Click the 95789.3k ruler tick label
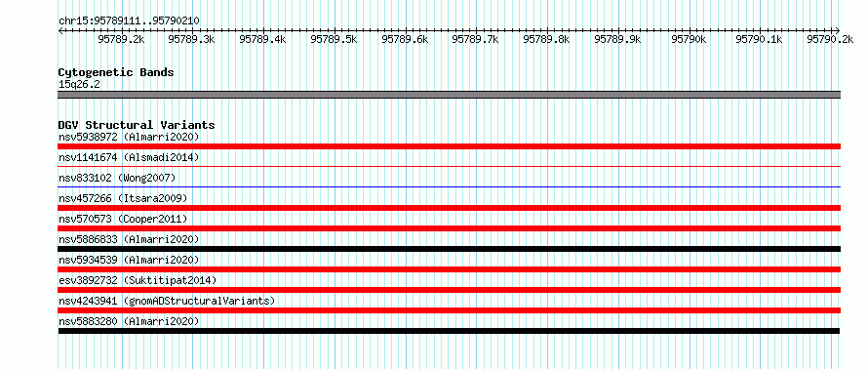The height and width of the screenshot is (369, 868). (191, 39)
